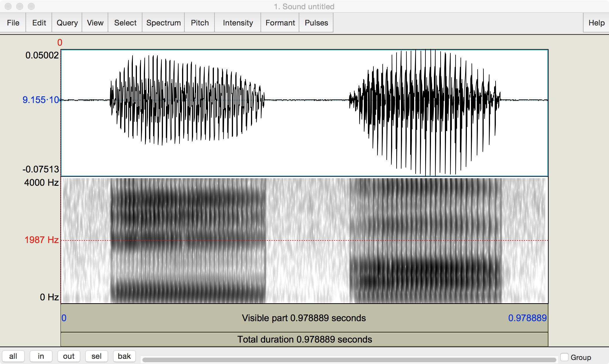This screenshot has width=609, height=364.
Task: Play the Total duration 0.978889 seconds bar
Action: (304, 339)
